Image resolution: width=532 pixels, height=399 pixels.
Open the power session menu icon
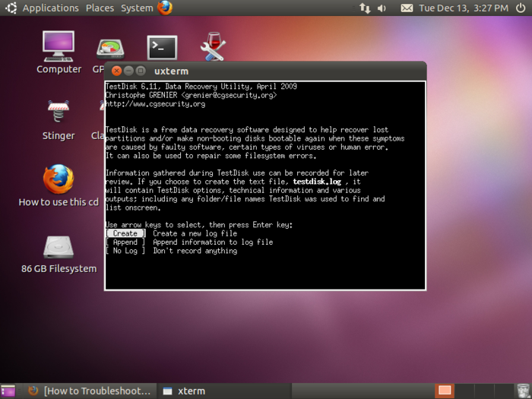[521, 8]
